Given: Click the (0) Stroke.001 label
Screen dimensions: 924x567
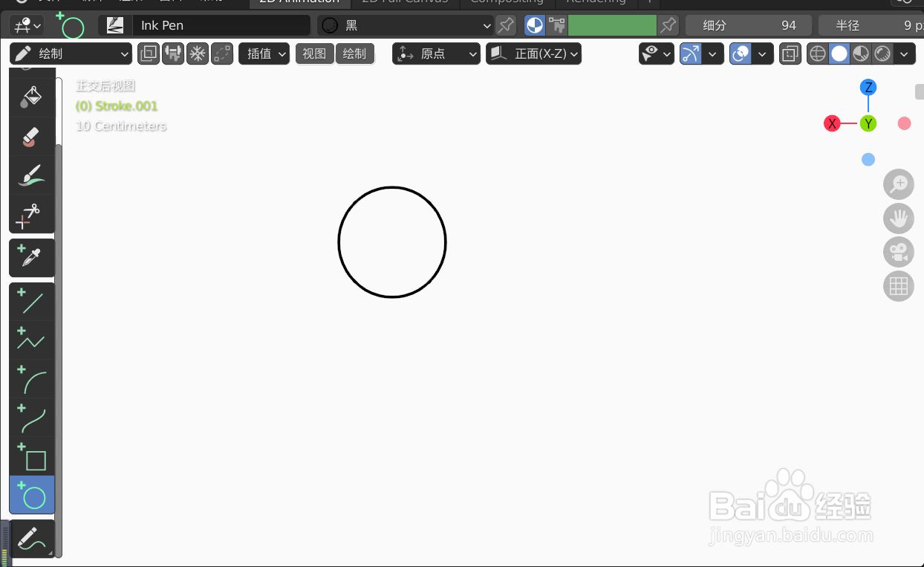Looking at the screenshot, I should 117,106.
